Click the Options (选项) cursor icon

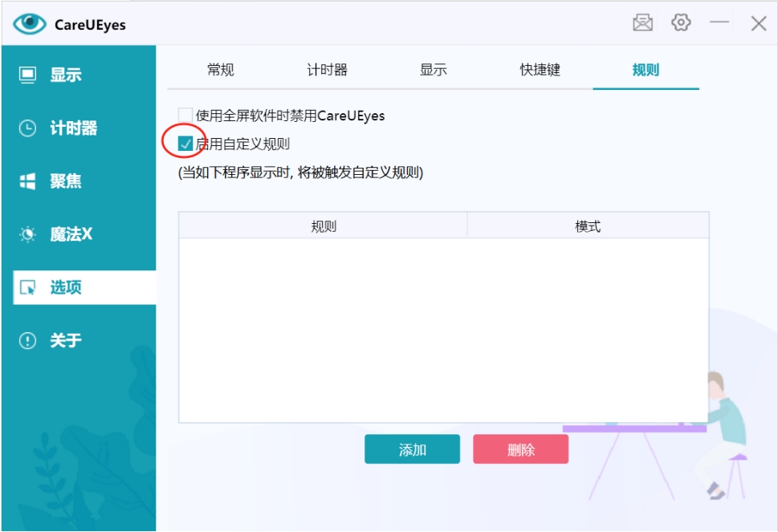pos(26,286)
